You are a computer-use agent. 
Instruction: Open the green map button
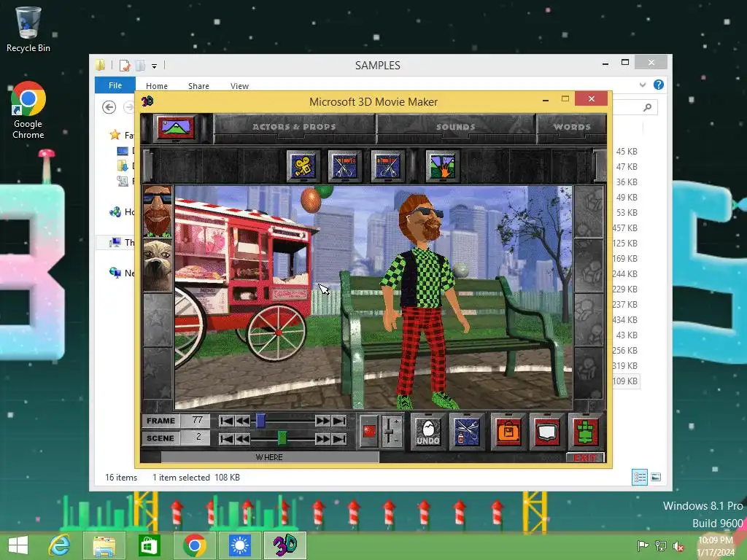(x=586, y=432)
